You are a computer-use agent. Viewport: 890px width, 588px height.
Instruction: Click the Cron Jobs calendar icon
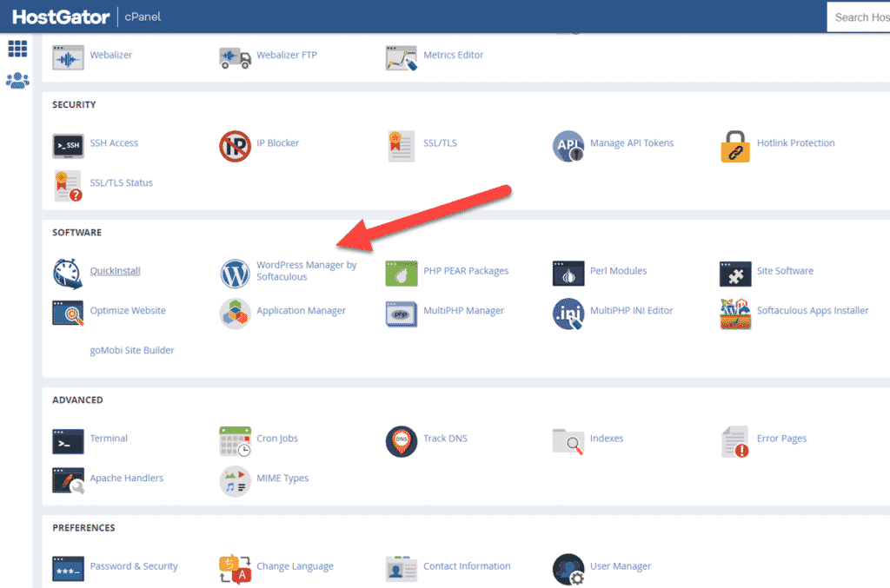tap(235, 441)
